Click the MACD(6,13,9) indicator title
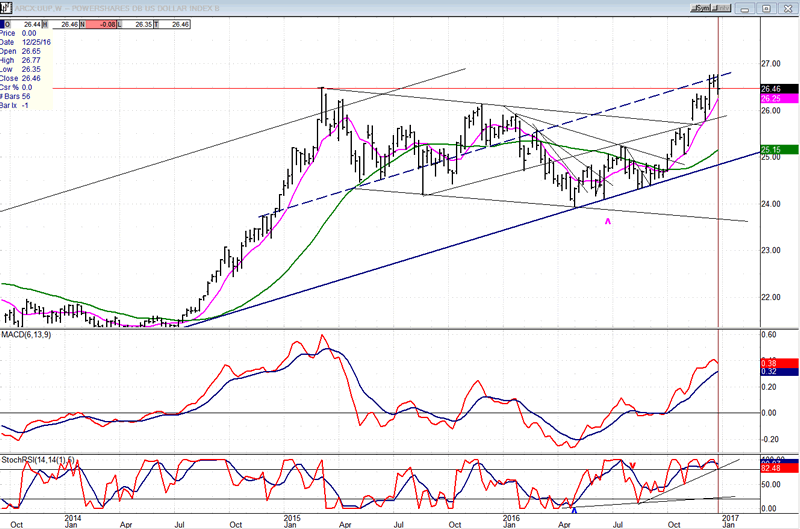Screen dimensions: 800x529 [x=27, y=333]
